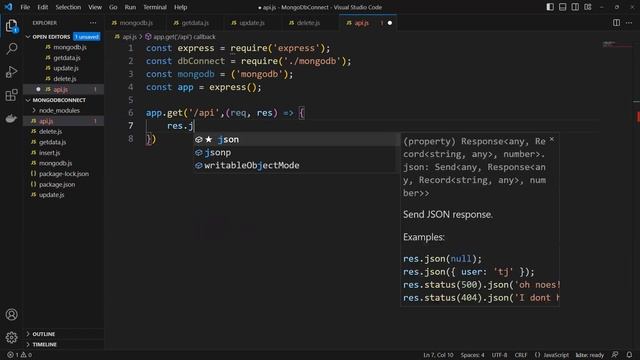Screen dimensions: 640x360
Task: Switch to the delete.js tab
Action: tap(308, 23)
